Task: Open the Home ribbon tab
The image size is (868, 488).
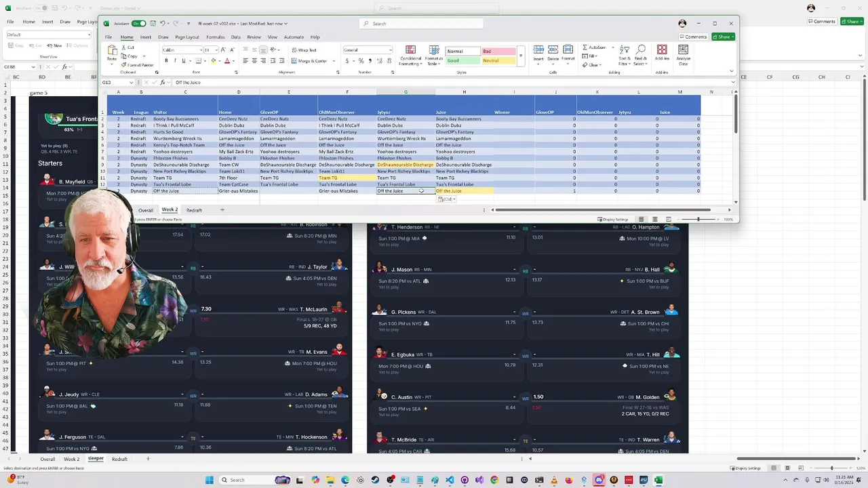Action: [127, 37]
